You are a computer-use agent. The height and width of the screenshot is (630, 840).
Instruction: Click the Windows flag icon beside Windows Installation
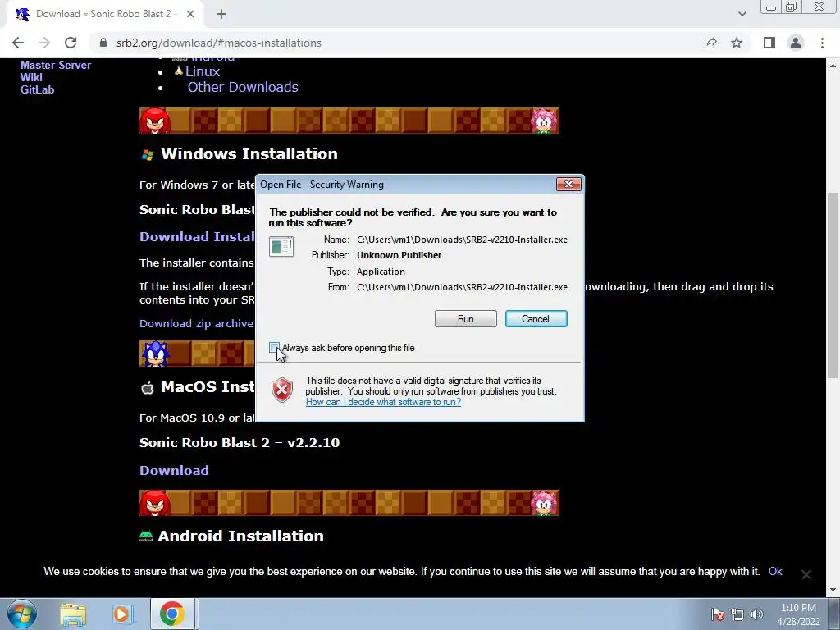pos(148,155)
